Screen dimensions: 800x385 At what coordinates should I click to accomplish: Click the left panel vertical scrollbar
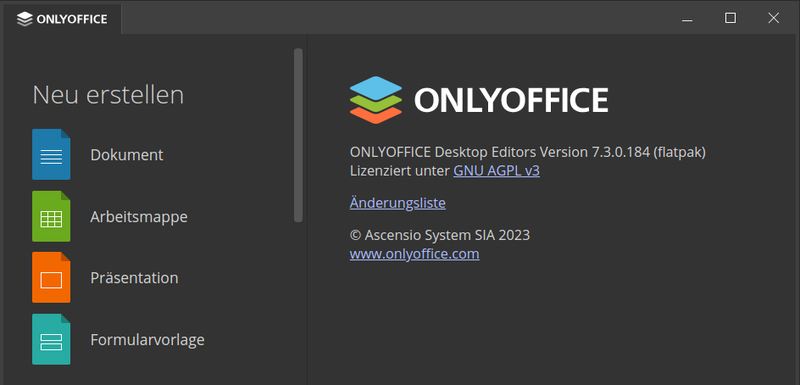(x=298, y=135)
